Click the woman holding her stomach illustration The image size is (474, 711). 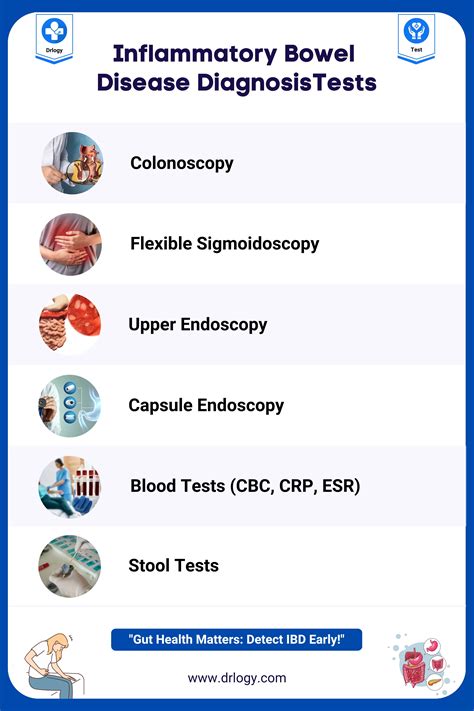point(54,666)
